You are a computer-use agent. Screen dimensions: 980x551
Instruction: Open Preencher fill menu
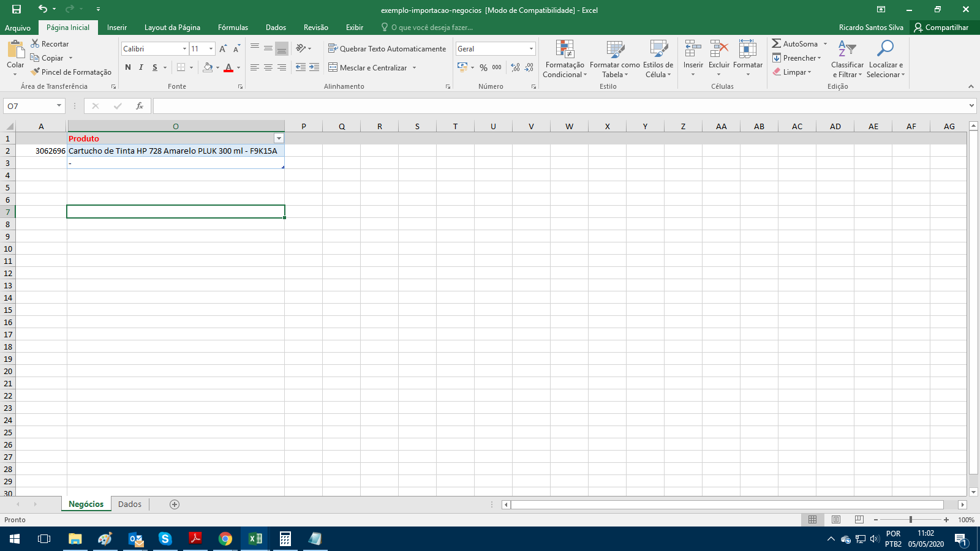tap(797, 58)
